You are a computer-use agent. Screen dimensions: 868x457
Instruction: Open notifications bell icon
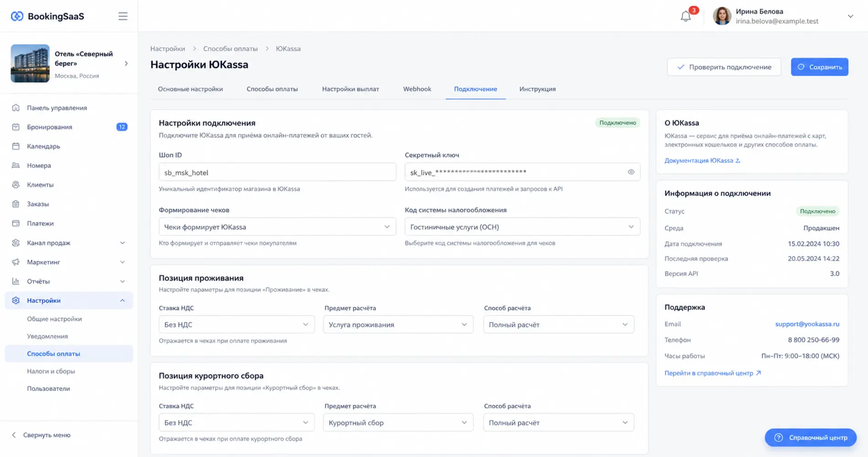[685, 16]
